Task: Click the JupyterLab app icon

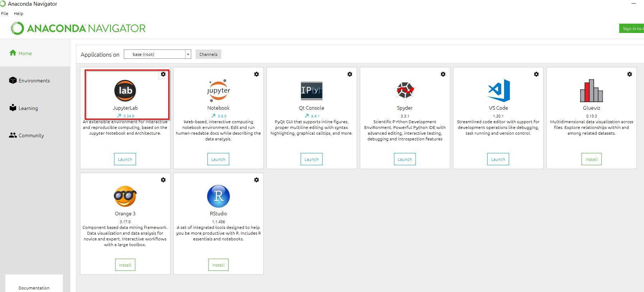Action: [125, 91]
